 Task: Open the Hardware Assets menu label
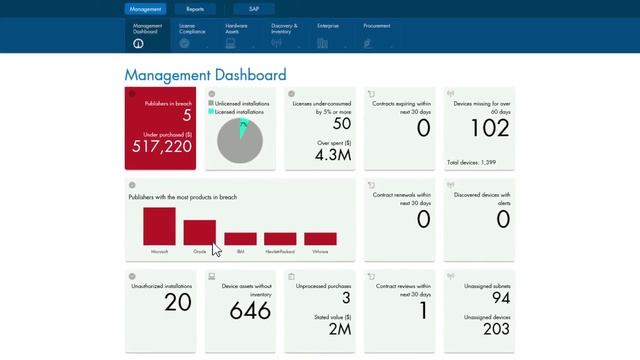pyautogui.click(x=236, y=29)
